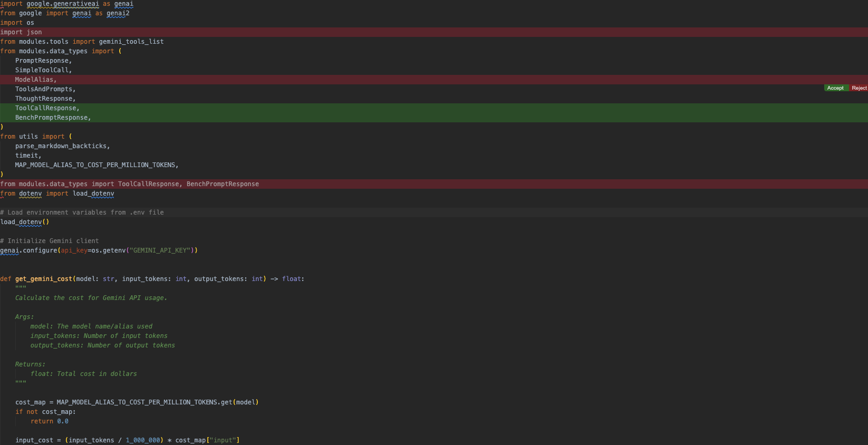The image size is (868, 445).
Task: Click the "ToolsAndPrompts," import entry
Action: [x=45, y=89]
